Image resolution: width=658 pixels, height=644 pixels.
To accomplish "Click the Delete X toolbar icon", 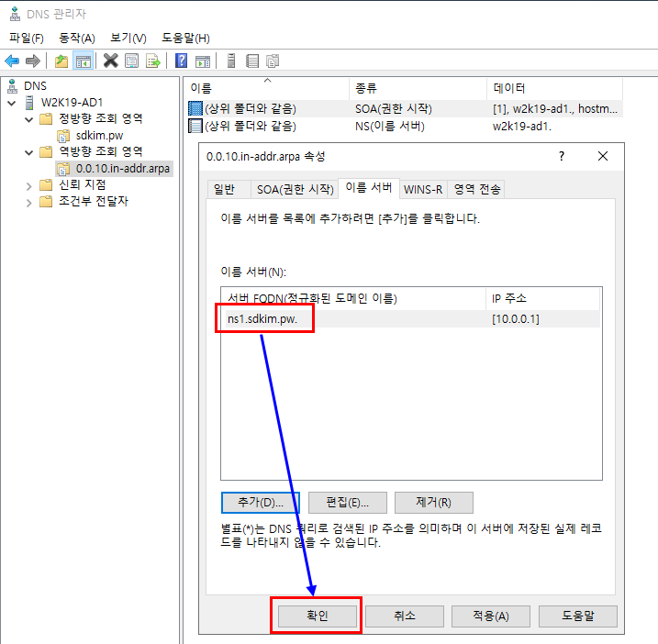I will [x=111, y=61].
